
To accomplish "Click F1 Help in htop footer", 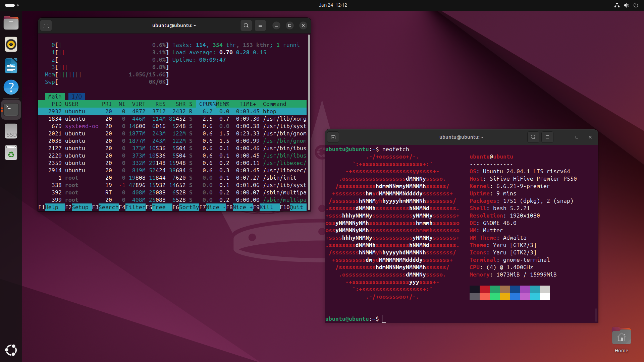I will (x=52, y=207).
